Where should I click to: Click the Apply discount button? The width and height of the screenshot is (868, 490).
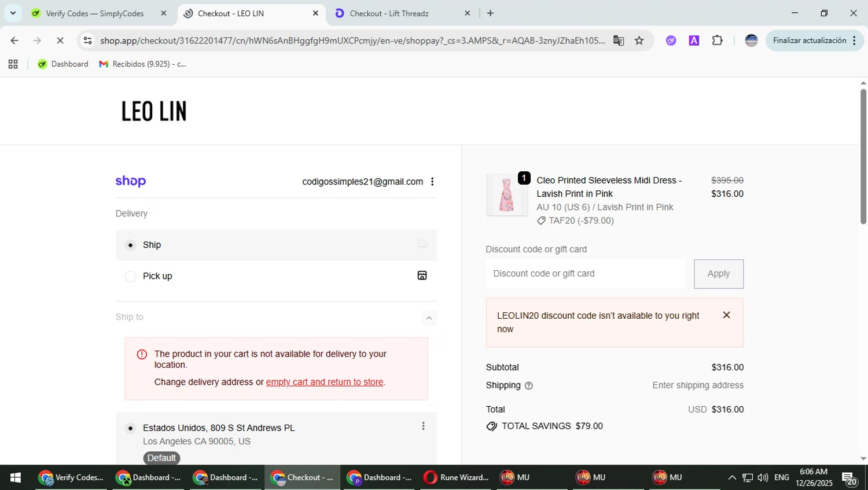pyautogui.click(x=719, y=274)
